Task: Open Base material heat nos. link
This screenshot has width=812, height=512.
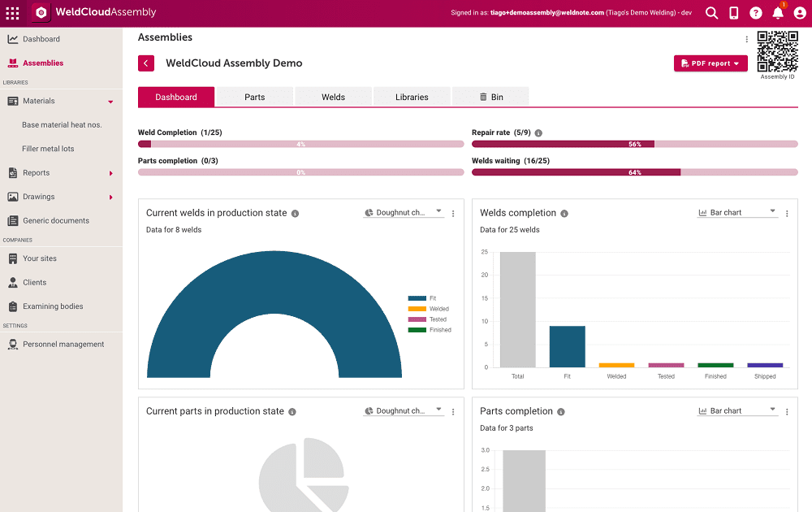Action: pyautogui.click(x=62, y=125)
